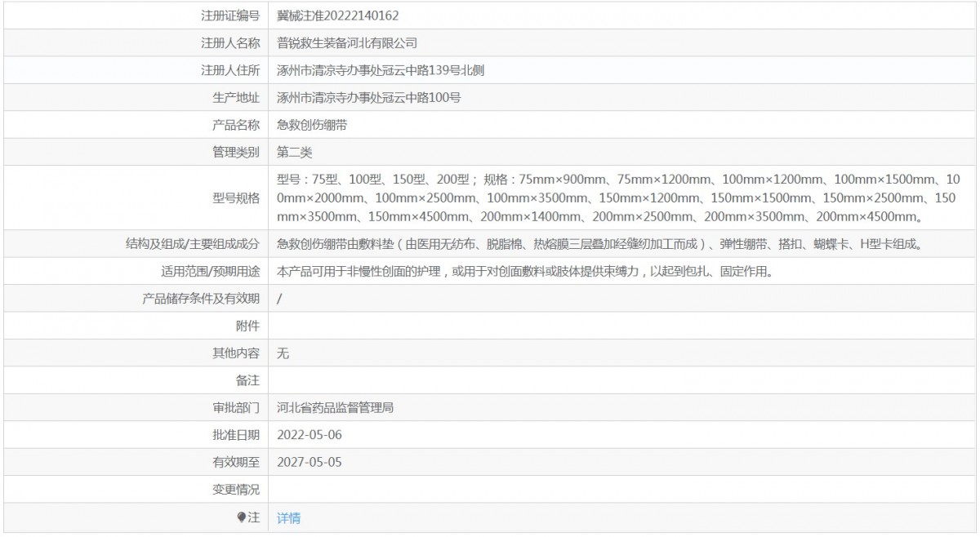Viewport: 980px width, 537px height.
Task: Click the 变更情况 label
Action: click(236, 490)
